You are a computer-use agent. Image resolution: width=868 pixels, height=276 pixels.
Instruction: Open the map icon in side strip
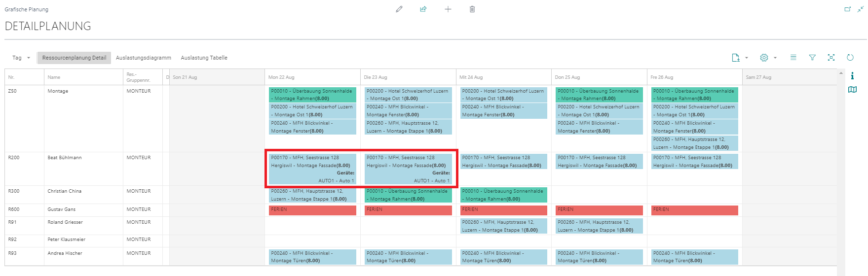[852, 90]
